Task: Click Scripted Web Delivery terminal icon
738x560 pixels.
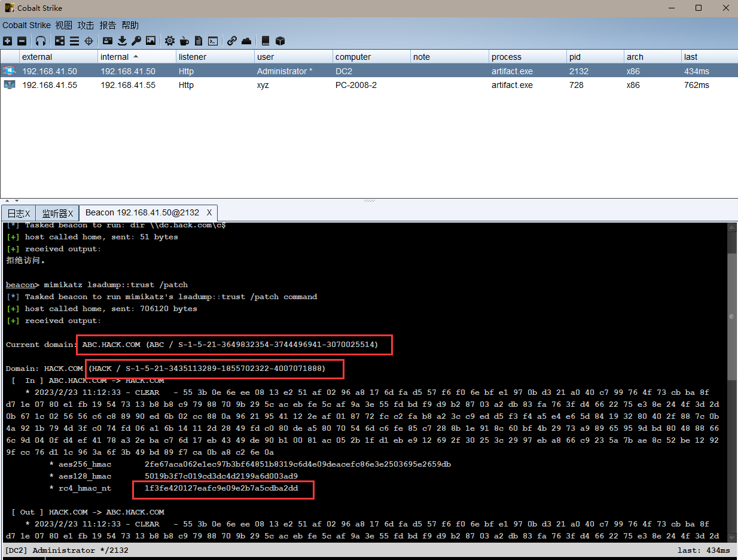Action: (x=213, y=41)
